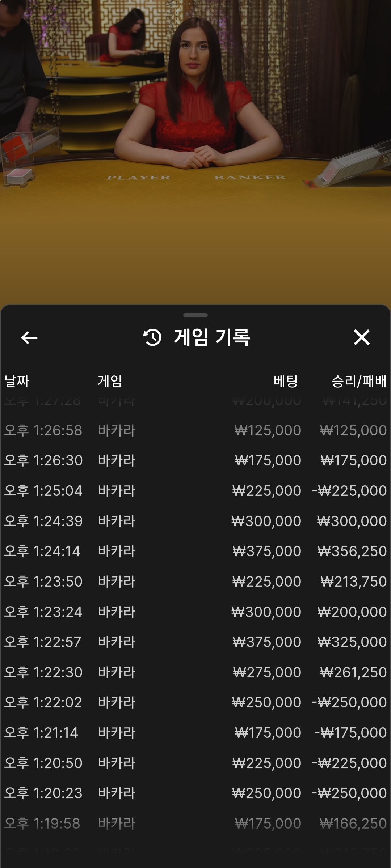This screenshot has width=391, height=868.
Task: Select the 승리/패배 column header
Action: point(359,381)
